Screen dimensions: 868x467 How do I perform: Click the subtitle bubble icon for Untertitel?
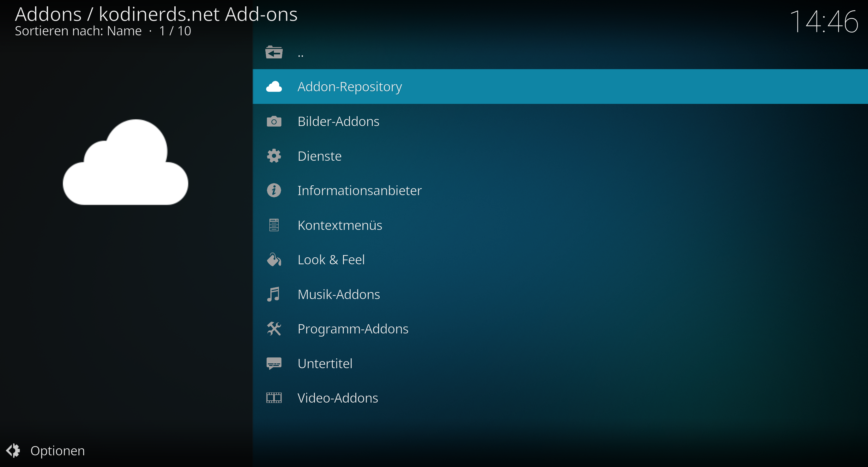coord(274,363)
